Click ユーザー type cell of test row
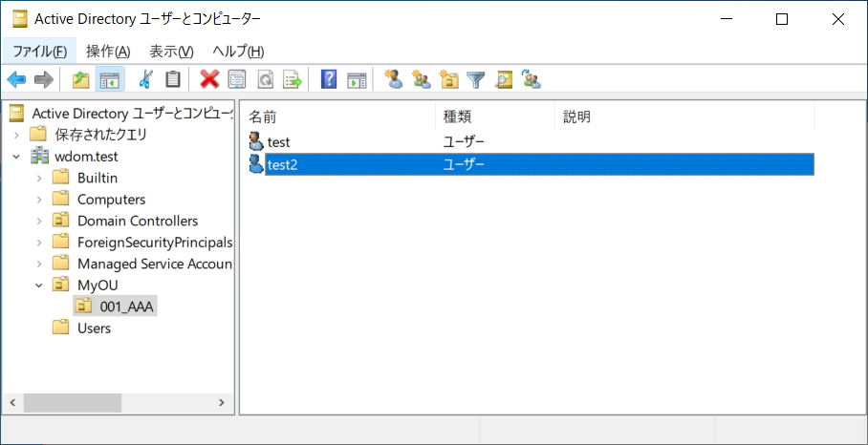Viewport: 868px width, 445px height. (x=464, y=142)
